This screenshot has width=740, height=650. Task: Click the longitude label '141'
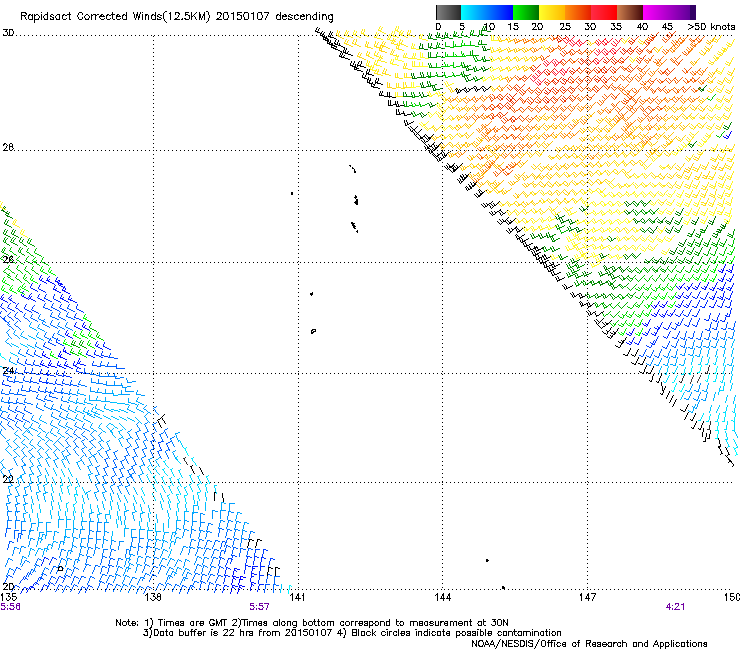point(297,597)
